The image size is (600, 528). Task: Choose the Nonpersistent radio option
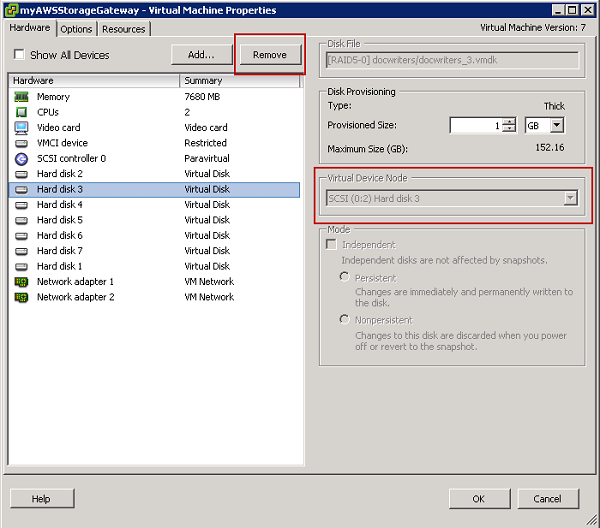pos(345,319)
